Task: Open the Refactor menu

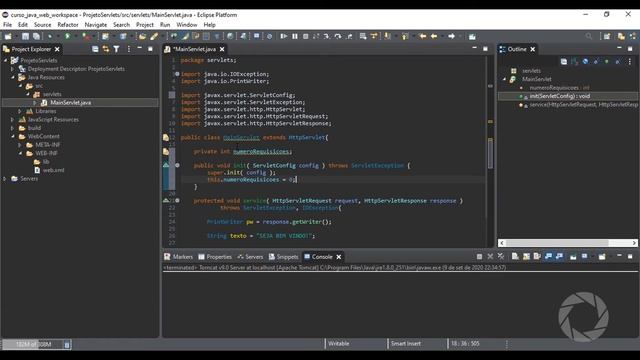Action: (68, 25)
